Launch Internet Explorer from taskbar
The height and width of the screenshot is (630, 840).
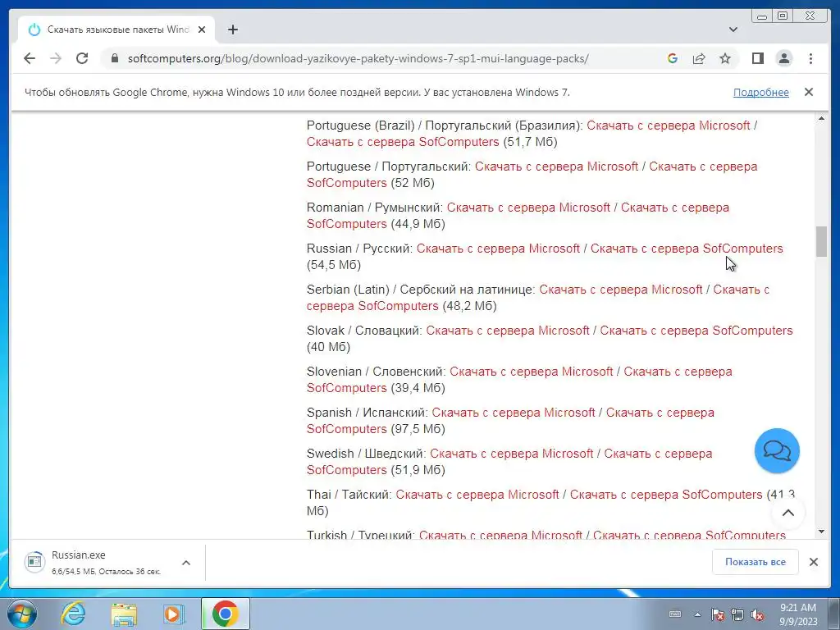[73, 614]
